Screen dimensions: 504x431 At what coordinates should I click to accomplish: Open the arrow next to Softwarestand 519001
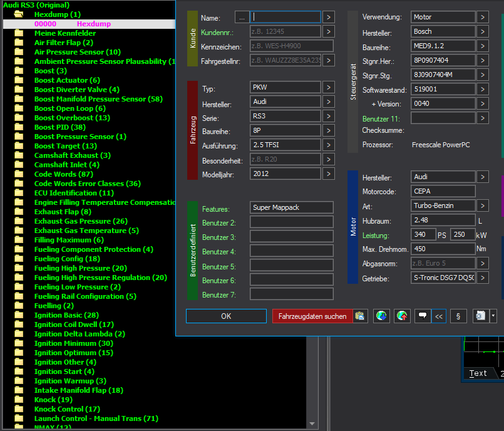click(483, 89)
